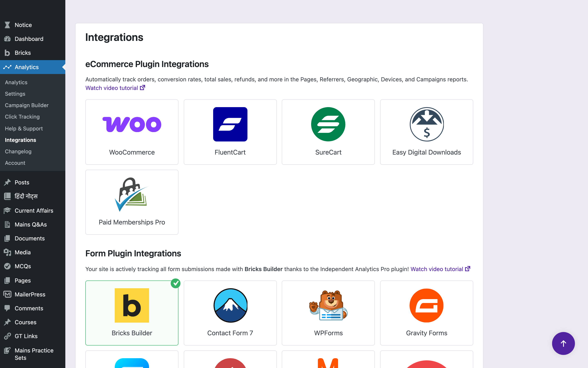Click the eCommerce Plugin Integrations heading
588x368 pixels.
point(147,64)
